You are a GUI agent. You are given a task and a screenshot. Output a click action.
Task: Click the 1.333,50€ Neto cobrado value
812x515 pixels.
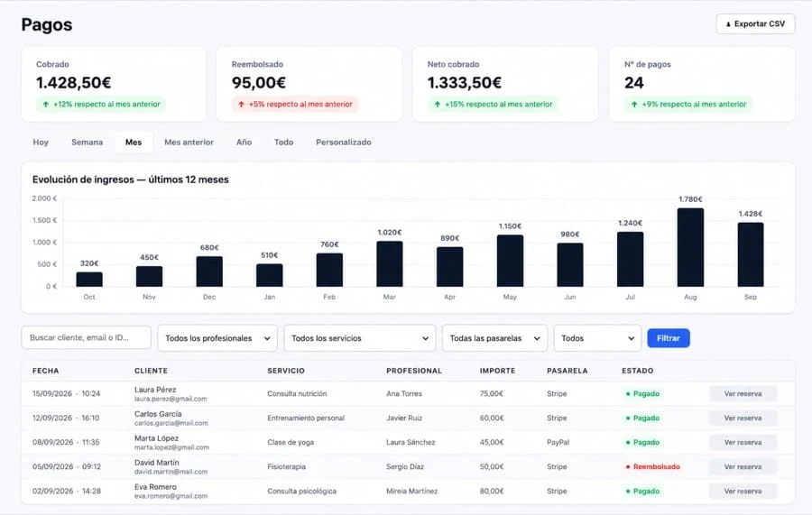click(x=465, y=83)
